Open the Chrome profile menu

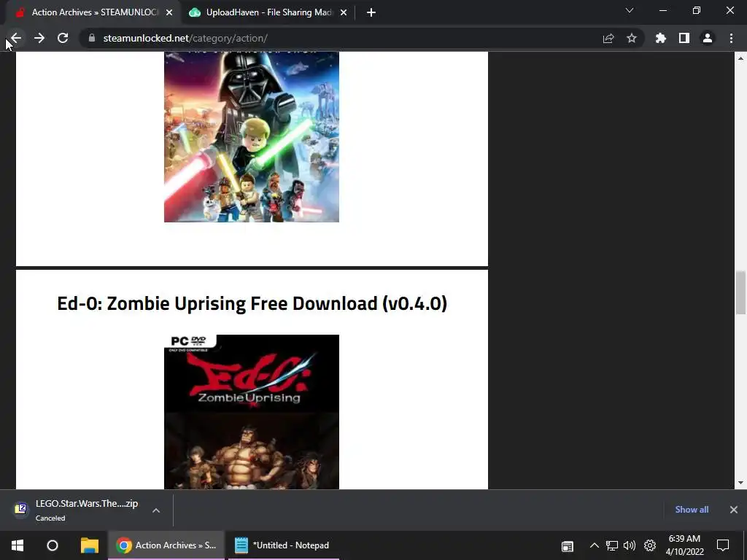(x=708, y=38)
